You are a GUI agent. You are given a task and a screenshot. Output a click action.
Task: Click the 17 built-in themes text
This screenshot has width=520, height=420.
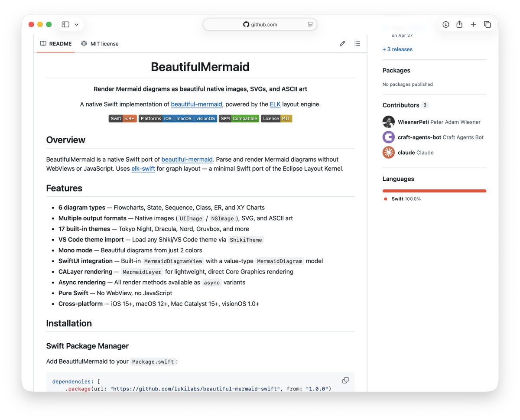pos(84,229)
